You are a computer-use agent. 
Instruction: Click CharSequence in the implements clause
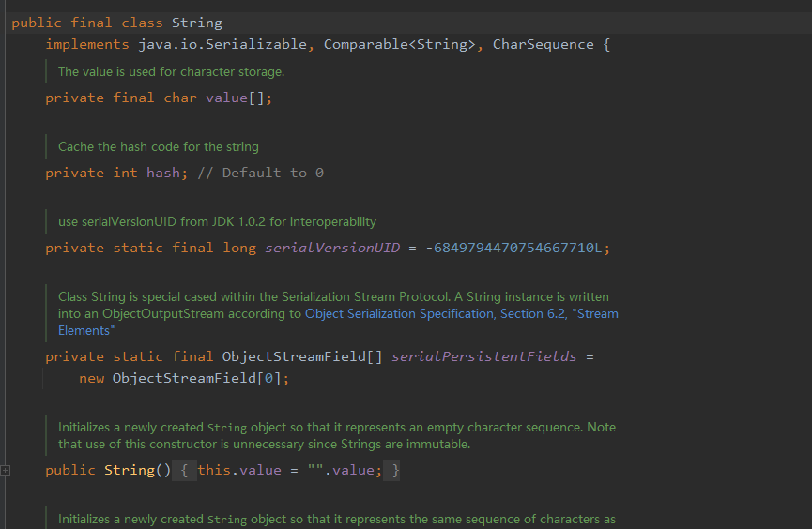pyautogui.click(x=544, y=44)
